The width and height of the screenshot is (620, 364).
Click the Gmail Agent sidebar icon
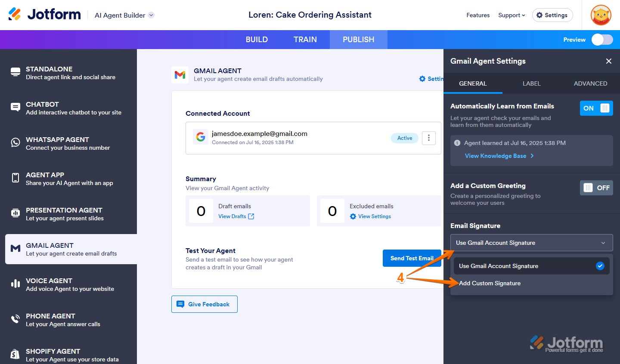point(15,249)
